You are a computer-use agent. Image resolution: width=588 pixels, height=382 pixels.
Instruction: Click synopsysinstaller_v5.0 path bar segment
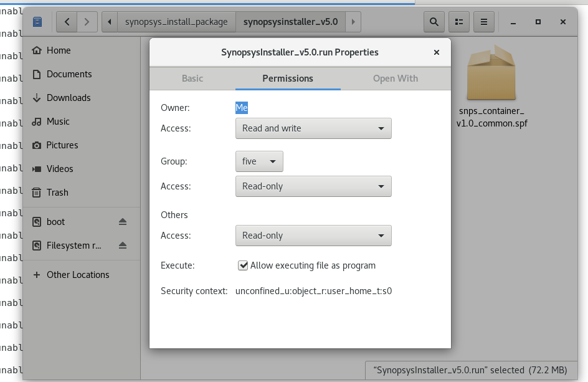(291, 22)
